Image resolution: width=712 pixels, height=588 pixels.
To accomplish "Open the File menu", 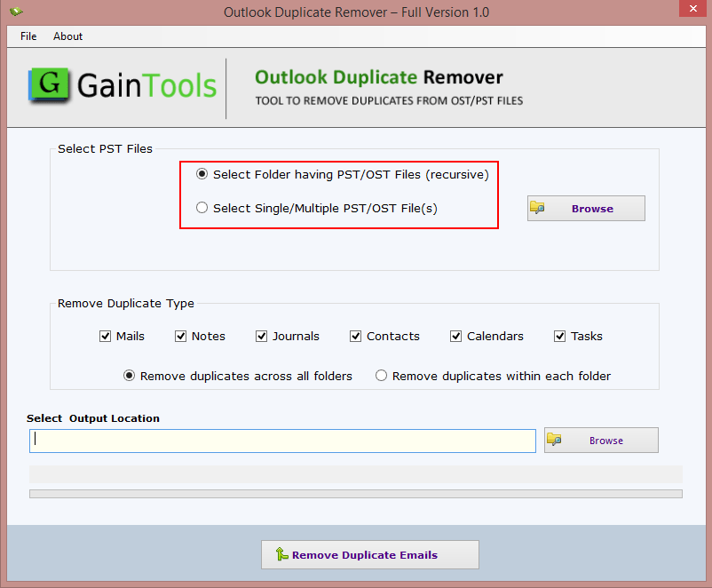I will click(x=28, y=36).
